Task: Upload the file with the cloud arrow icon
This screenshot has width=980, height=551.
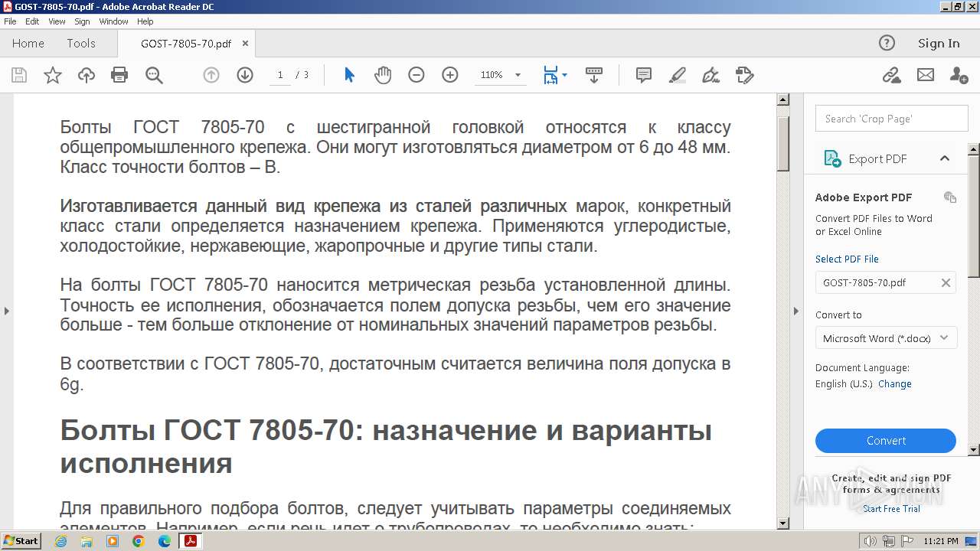Action: pyautogui.click(x=87, y=75)
